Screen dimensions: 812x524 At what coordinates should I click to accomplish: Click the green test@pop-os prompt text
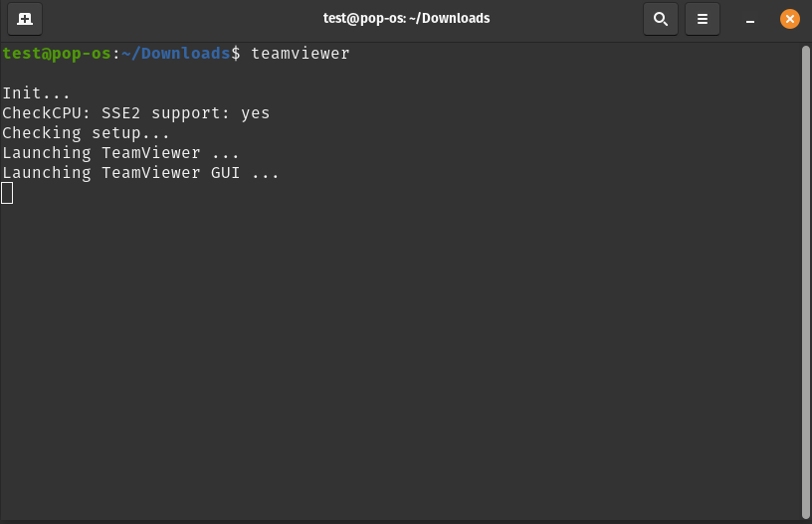(x=57, y=54)
